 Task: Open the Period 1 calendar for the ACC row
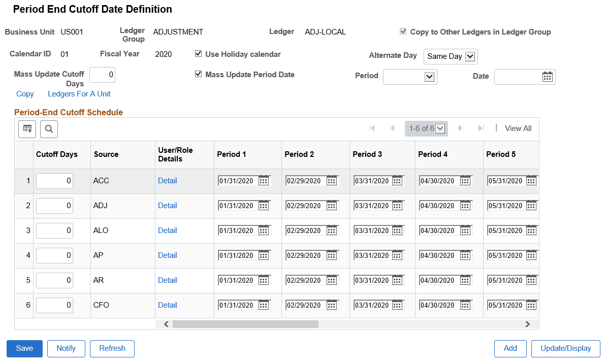click(x=264, y=180)
